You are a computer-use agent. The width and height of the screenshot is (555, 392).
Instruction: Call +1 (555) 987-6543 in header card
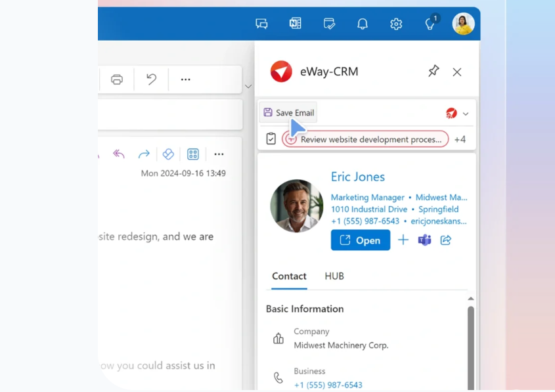365,221
